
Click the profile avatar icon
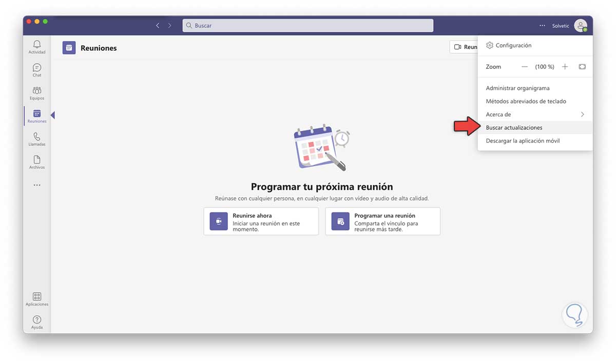[580, 26]
